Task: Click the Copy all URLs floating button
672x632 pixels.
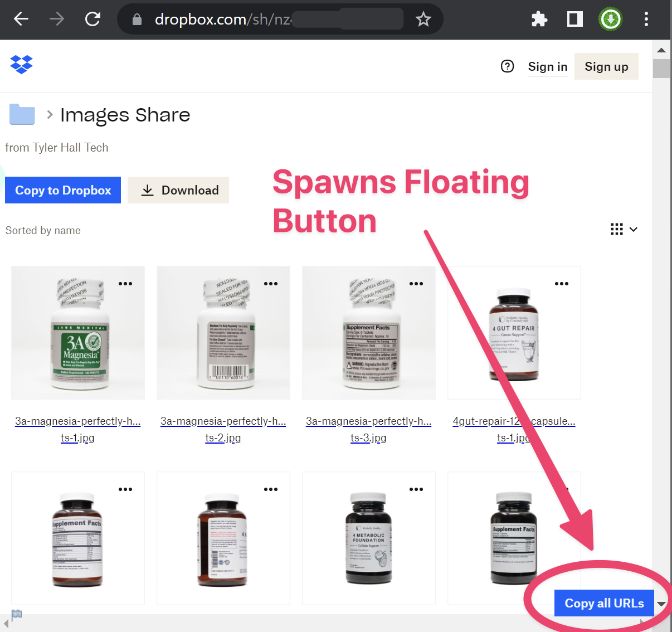Action: 604,603
